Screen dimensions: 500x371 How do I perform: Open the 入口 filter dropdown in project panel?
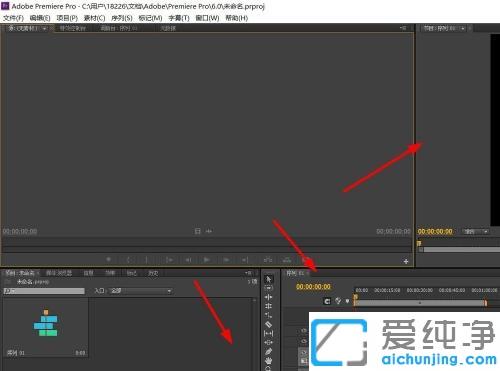pyautogui.click(x=141, y=291)
